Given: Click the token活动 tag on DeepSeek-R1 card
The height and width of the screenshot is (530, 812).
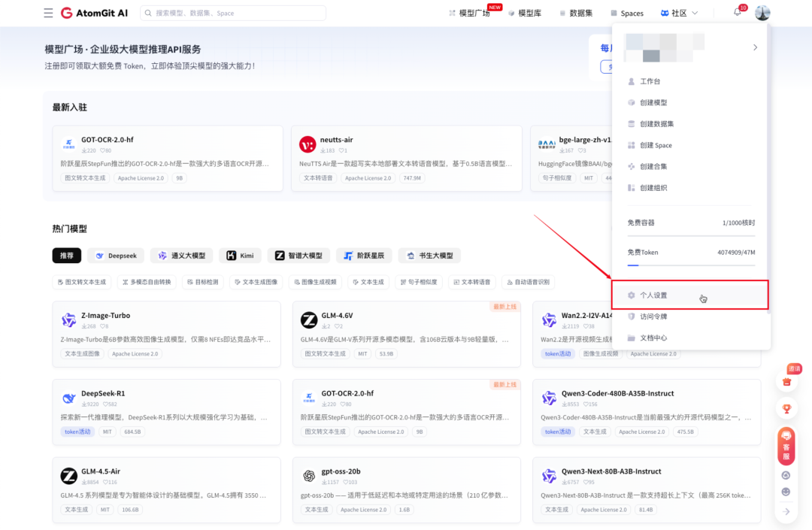Looking at the screenshot, I should pos(77,432).
